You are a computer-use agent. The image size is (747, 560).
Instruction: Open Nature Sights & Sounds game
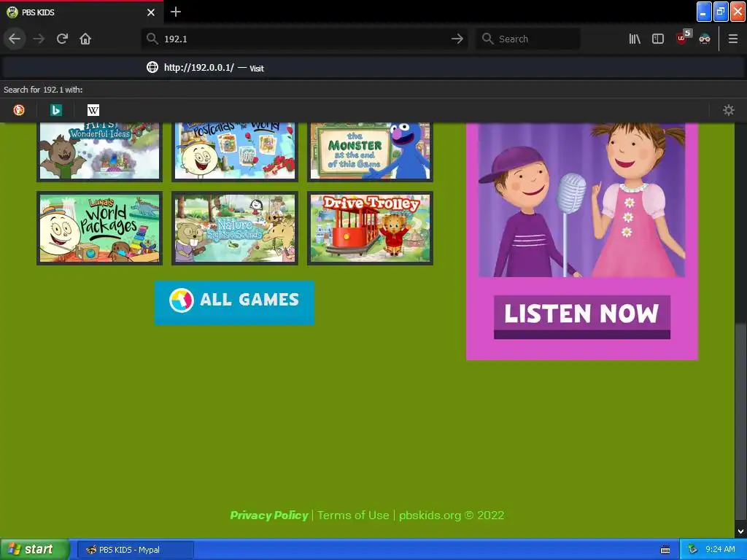235,228
